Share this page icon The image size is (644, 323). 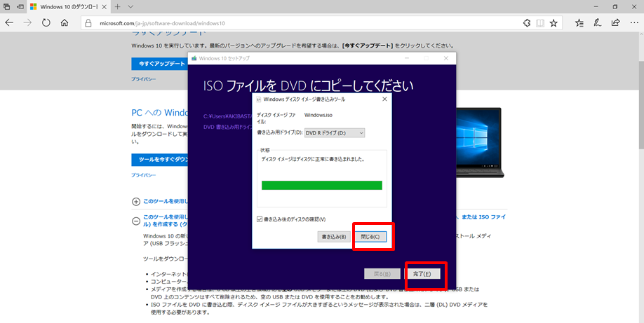pyautogui.click(x=615, y=23)
